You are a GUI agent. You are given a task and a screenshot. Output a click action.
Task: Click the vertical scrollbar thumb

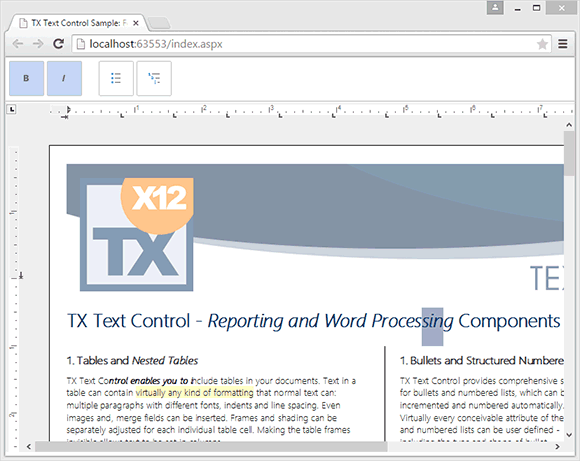(569, 154)
